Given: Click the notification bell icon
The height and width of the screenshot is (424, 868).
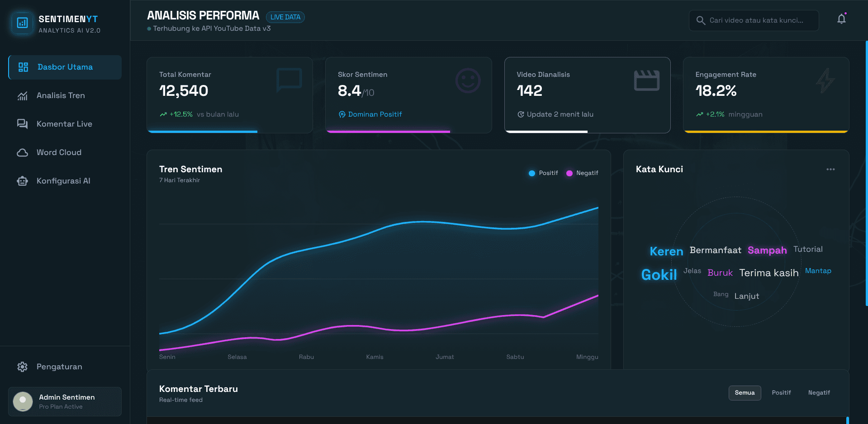Looking at the screenshot, I should point(841,19).
